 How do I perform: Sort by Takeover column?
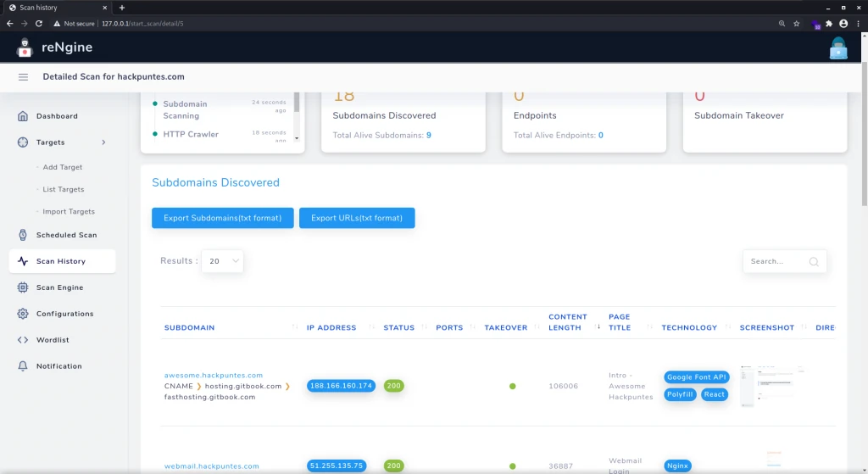click(x=505, y=328)
